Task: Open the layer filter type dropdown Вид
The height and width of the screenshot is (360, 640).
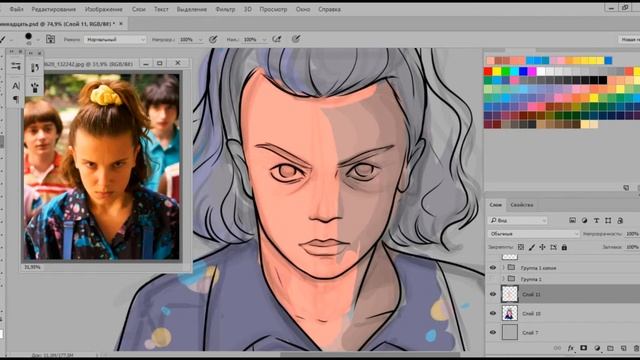Action: 518,220
